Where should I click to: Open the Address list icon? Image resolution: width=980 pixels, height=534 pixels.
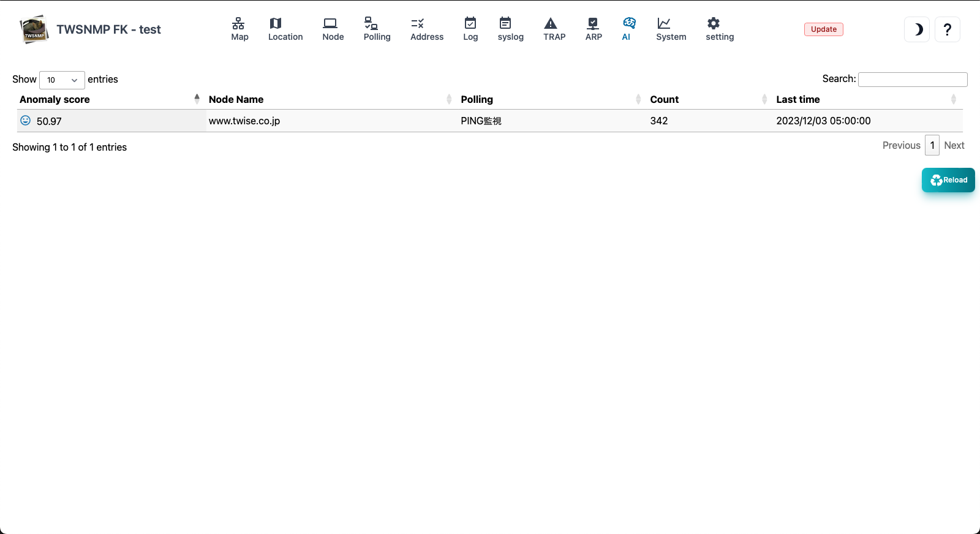click(418, 24)
